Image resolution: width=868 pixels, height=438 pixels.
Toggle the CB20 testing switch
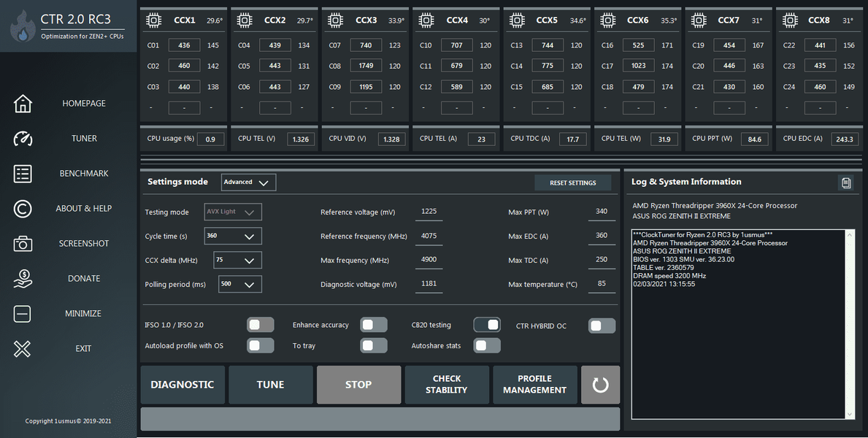[487, 325]
